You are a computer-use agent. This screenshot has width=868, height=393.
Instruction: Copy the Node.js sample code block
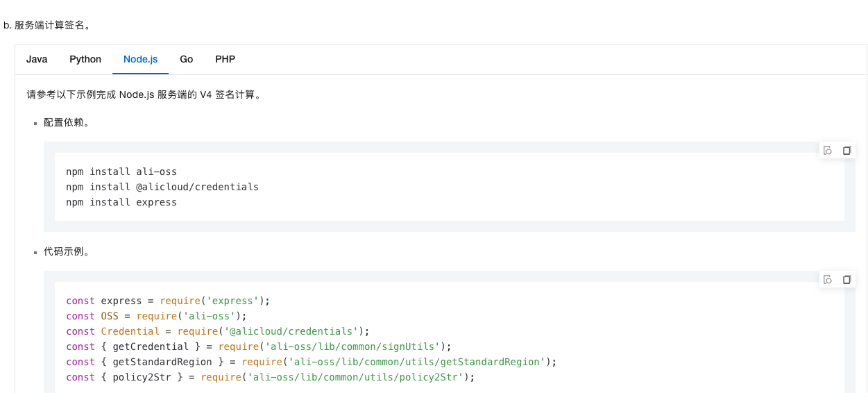tap(846, 280)
